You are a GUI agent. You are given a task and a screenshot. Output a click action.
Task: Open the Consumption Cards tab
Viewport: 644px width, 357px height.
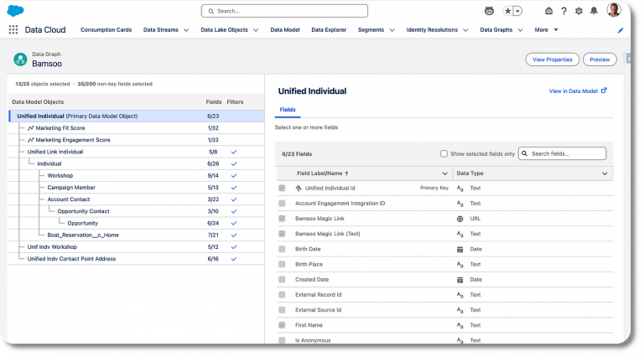pyautogui.click(x=106, y=30)
